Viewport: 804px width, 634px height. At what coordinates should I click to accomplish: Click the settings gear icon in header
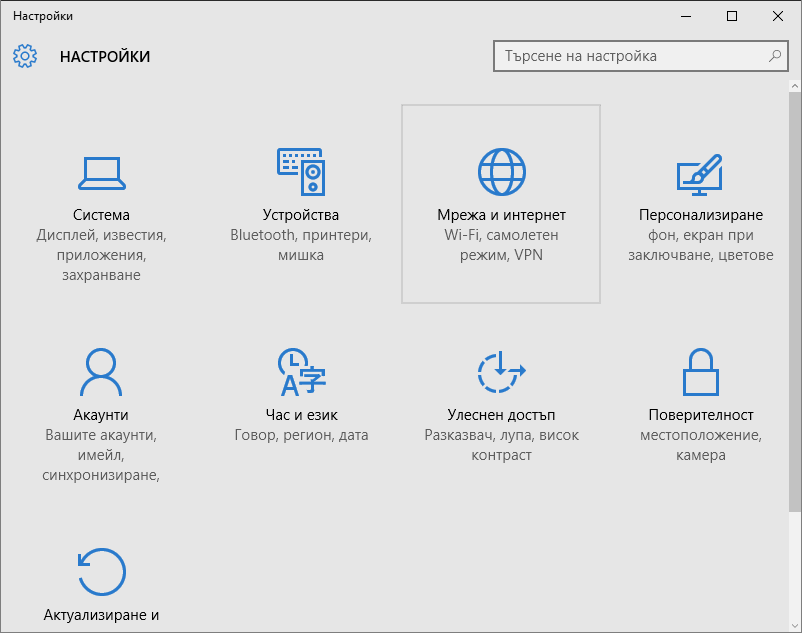(25, 56)
